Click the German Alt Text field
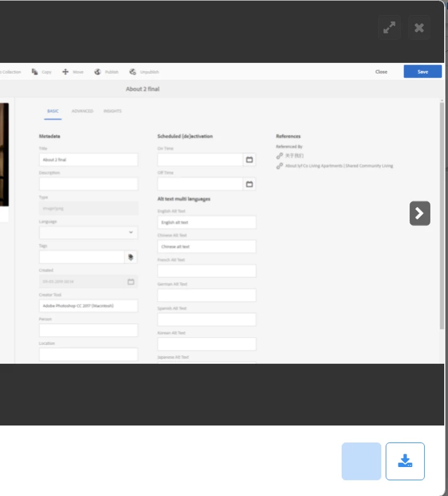 coord(207,295)
